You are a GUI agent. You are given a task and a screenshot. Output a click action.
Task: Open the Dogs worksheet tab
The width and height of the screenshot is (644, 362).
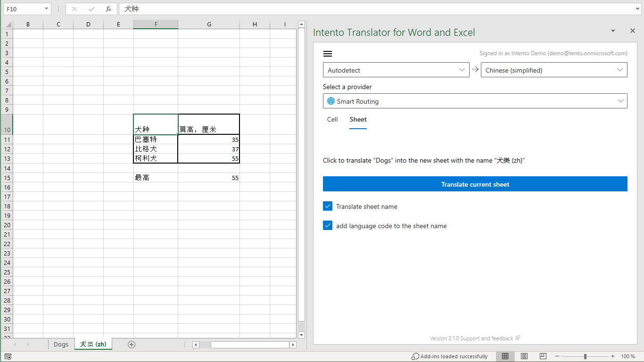[61, 345]
